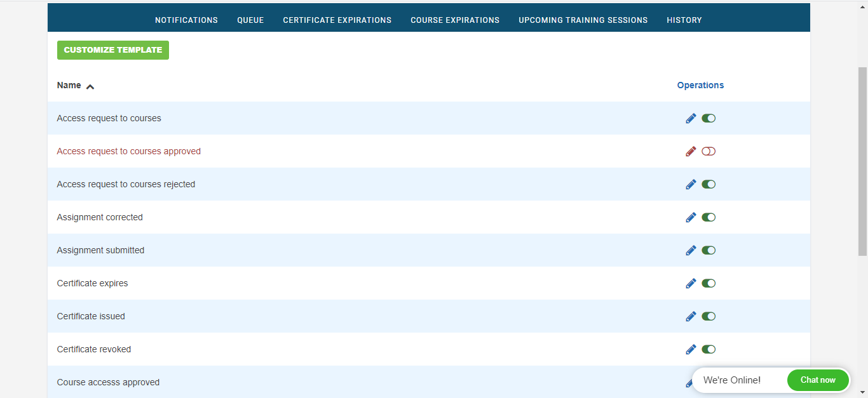The width and height of the screenshot is (868, 398).
Task: Select 'Certificate issued' row text
Action: click(91, 316)
